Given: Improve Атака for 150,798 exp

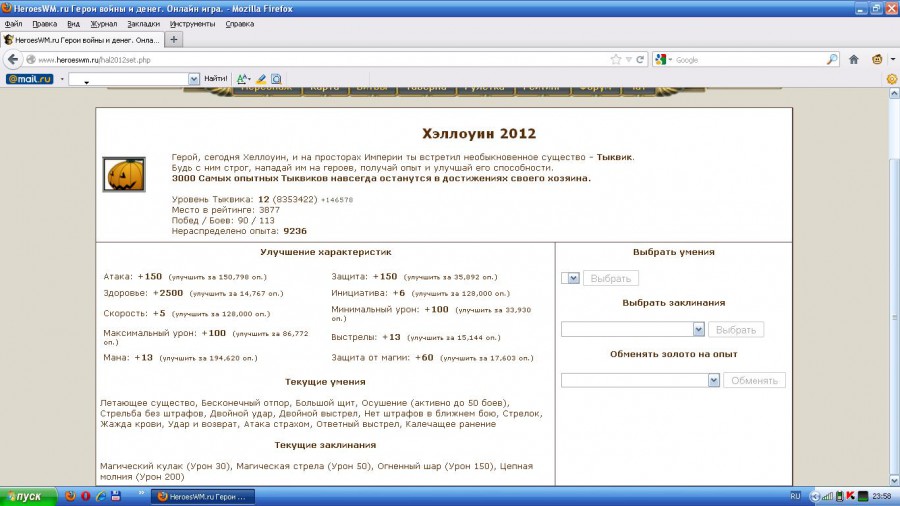Looking at the screenshot, I should pyautogui.click(x=217, y=277).
